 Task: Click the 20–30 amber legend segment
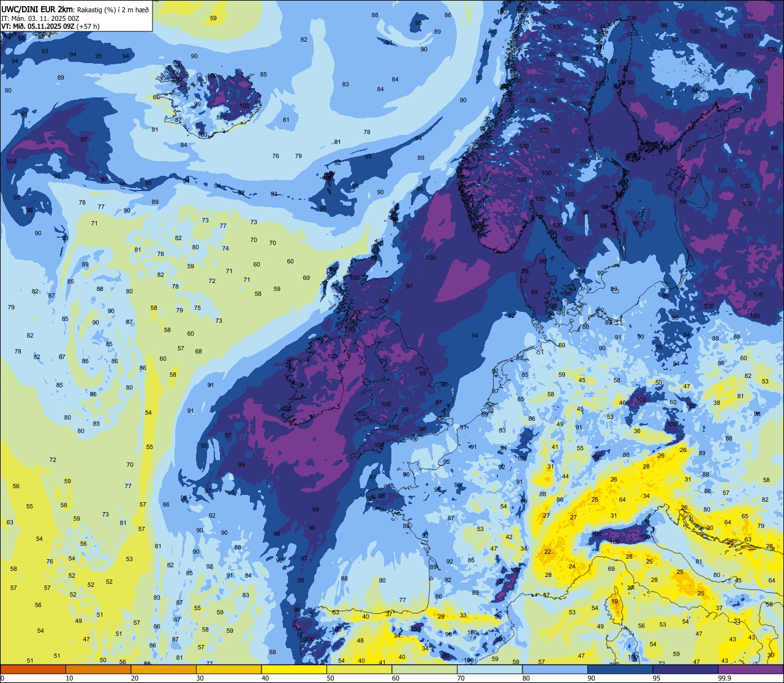(x=164, y=670)
